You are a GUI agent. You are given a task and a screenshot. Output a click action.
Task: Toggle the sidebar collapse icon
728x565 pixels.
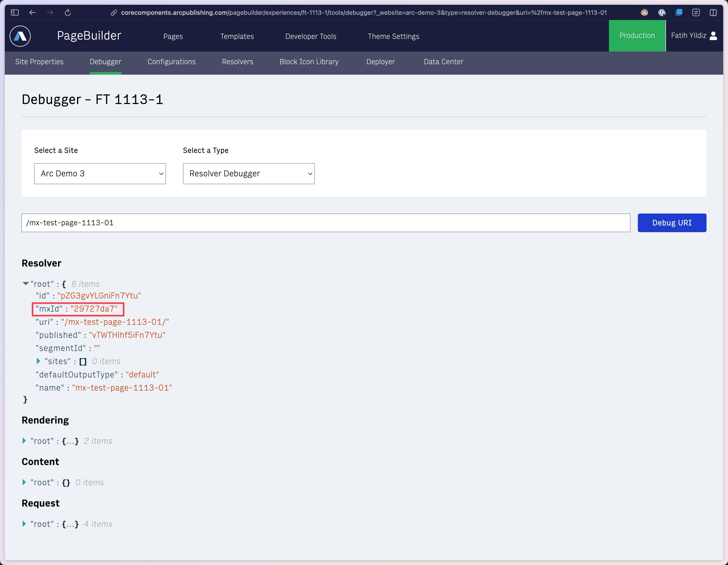coord(15,12)
